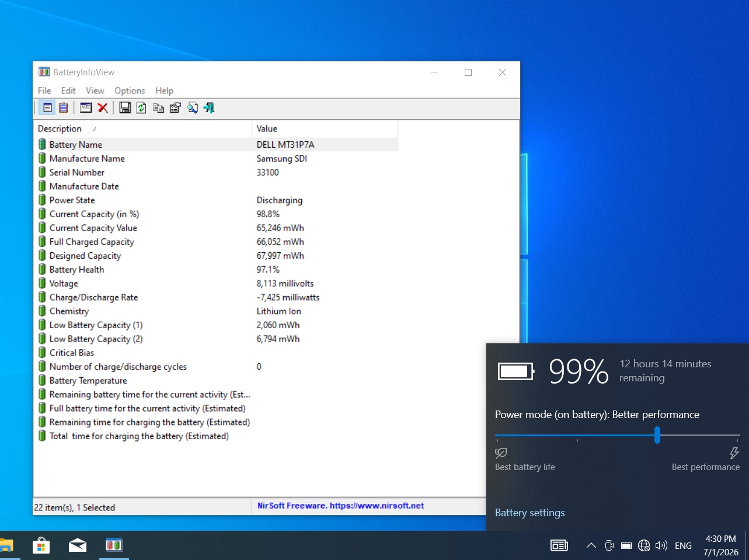Select the Battery Health row
This screenshot has height=560, width=749.
pyautogui.click(x=216, y=269)
